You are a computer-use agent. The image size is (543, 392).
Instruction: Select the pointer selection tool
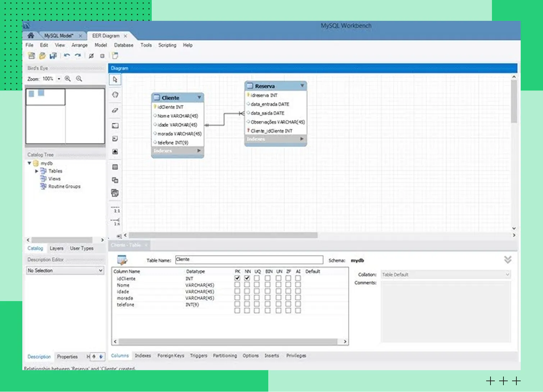click(x=115, y=79)
